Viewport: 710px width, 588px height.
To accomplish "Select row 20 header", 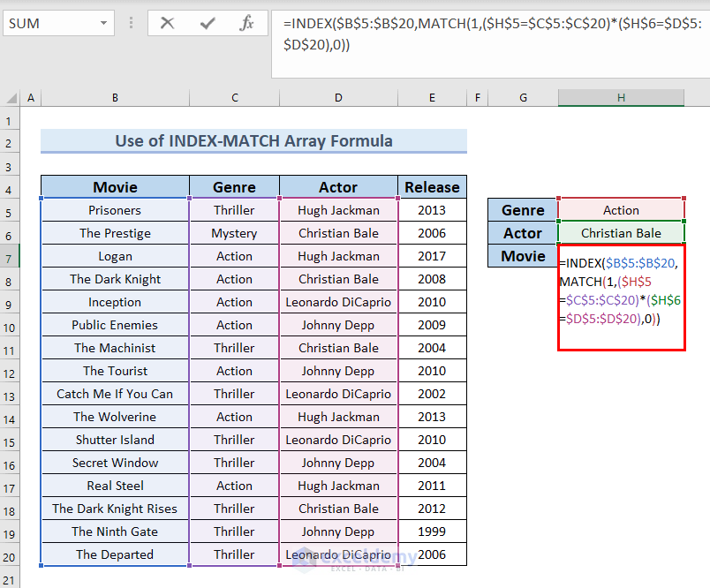I will pyautogui.click(x=10, y=554).
